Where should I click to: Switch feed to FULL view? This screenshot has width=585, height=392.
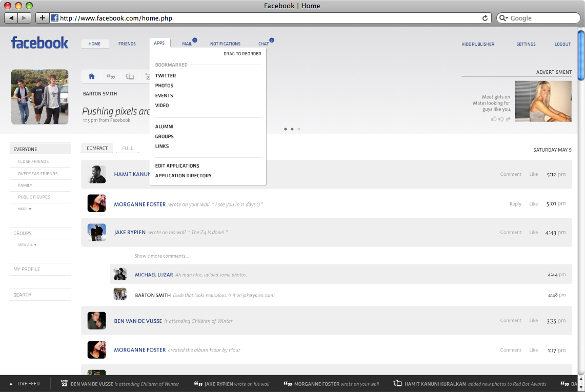pyautogui.click(x=128, y=148)
